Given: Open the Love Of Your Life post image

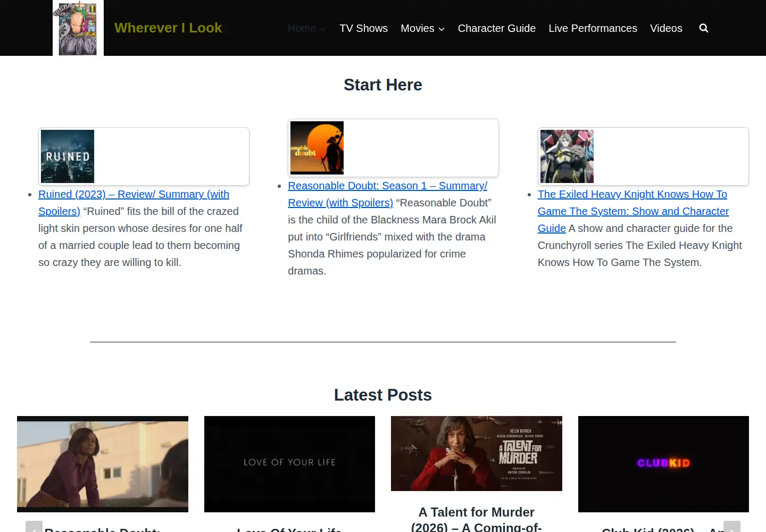Looking at the screenshot, I should point(289,464).
